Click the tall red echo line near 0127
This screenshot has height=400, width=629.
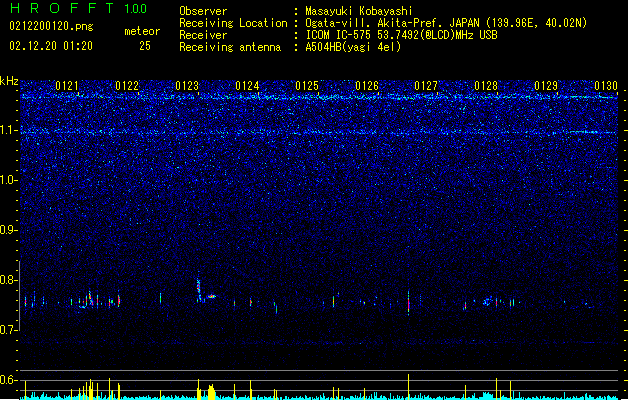[408, 303]
